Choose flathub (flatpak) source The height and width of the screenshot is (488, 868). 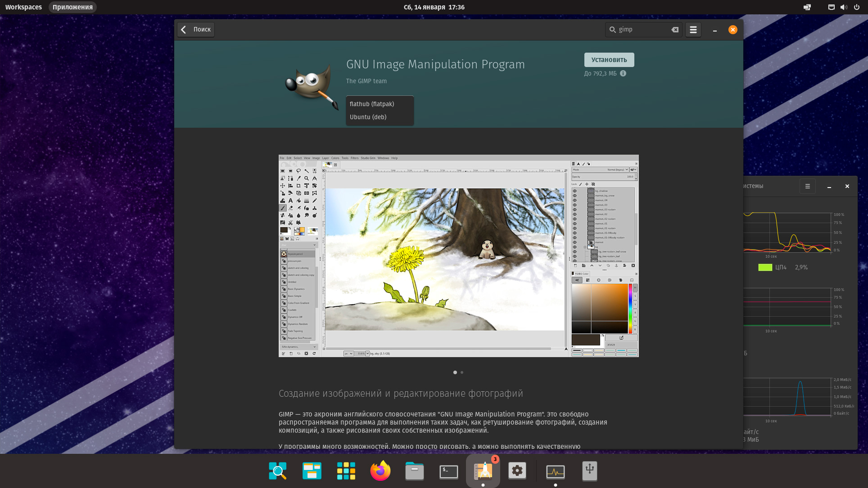372,104
